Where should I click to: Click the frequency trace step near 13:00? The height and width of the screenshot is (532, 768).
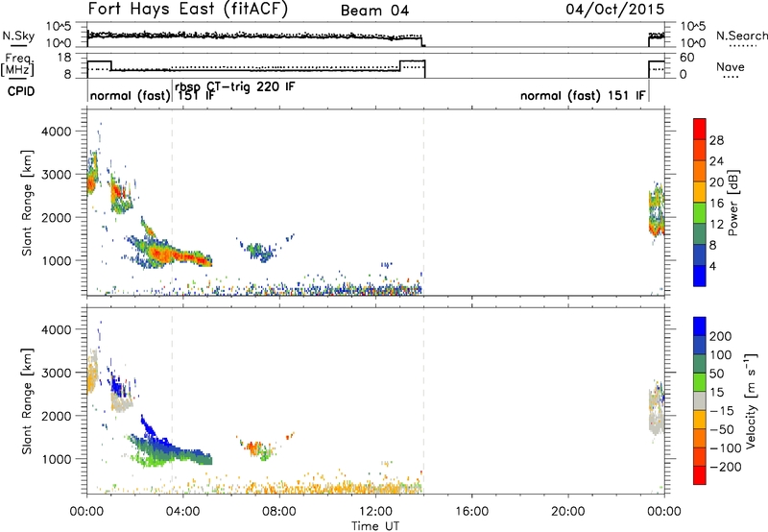coord(400,65)
